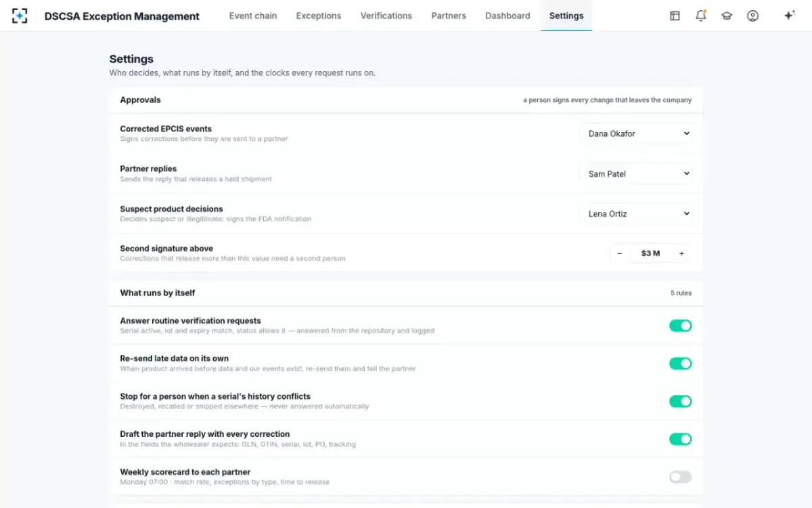Click the Settings page heading
The height and width of the screenshot is (508, 812).
click(131, 59)
